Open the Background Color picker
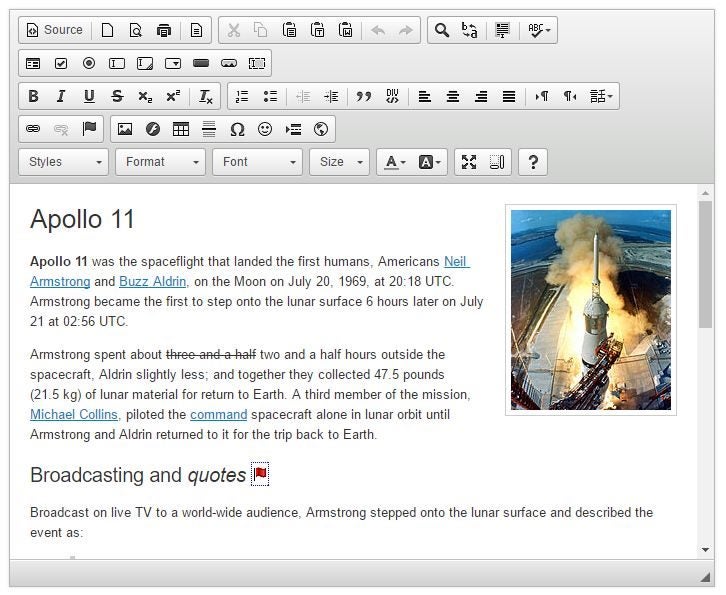The width and height of the screenshot is (726, 595). [x=429, y=162]
